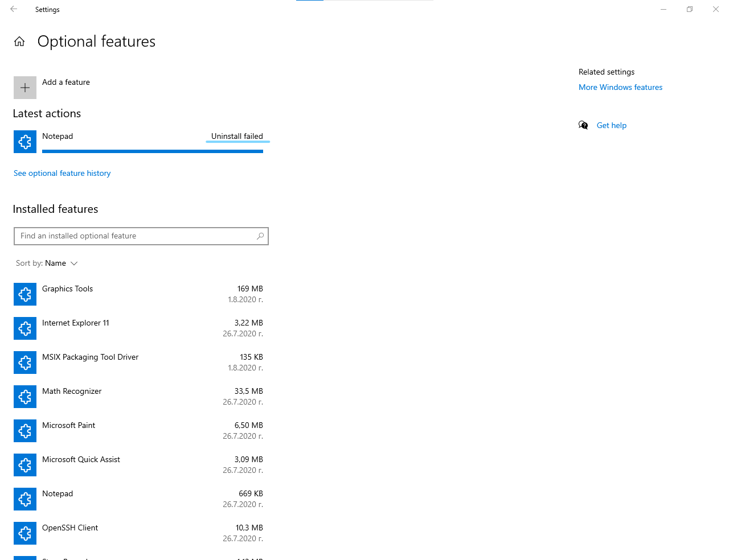Open the Sort by Name dropdown
729x560 pixels.
(47, 263)
